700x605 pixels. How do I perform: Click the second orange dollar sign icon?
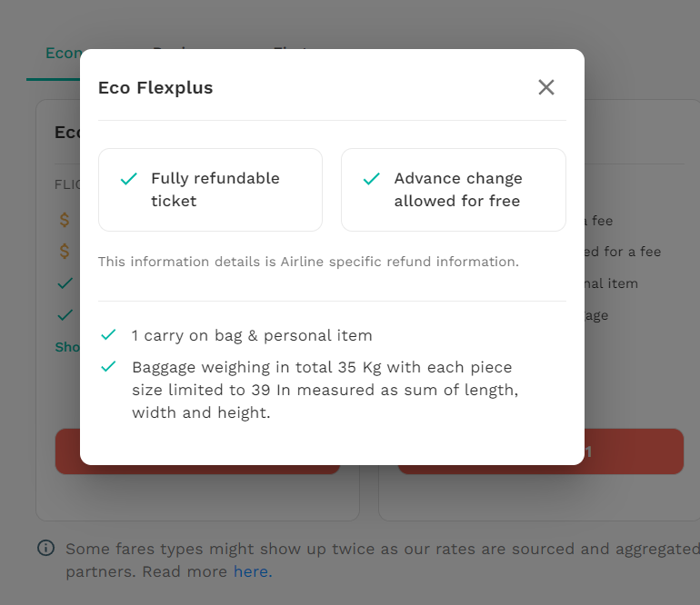(65, 252)
